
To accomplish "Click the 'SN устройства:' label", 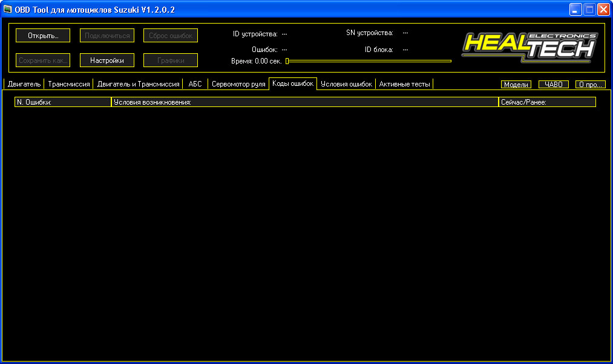I will [370, 33].
